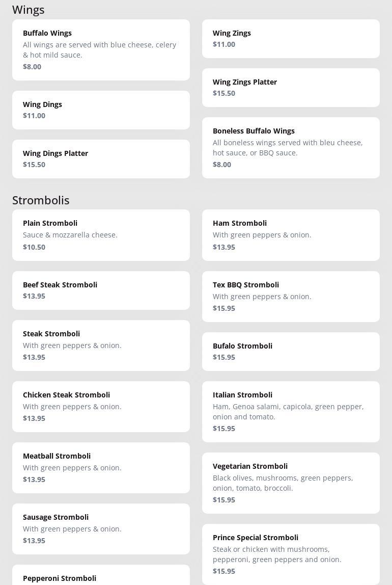The height and width of the screenshot is (585, 392).
Task: Select the Pepperoni Stromboli item
Action: [x=101, y=577]
